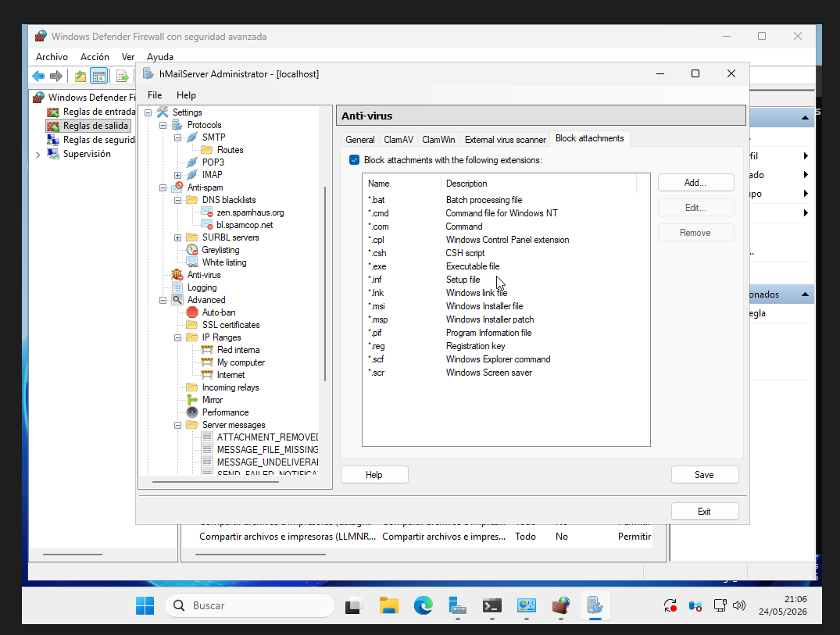This screenshot has height=635, width=840.
Task: Click the forward arrow in Firewall toolbar
Action: (56, 76)
